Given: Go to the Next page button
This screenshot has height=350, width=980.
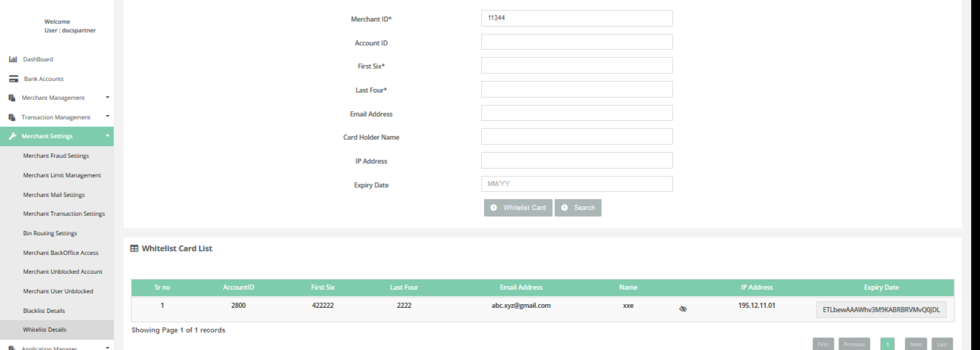Looking at the screenshot, I should click(x=916, y=344).
